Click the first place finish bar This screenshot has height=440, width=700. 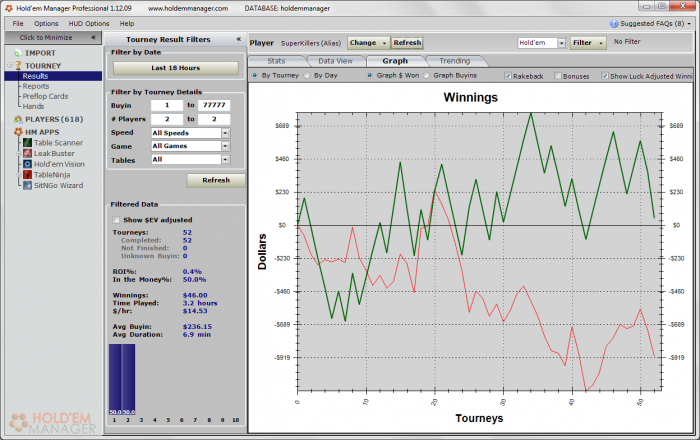(115, 379)
